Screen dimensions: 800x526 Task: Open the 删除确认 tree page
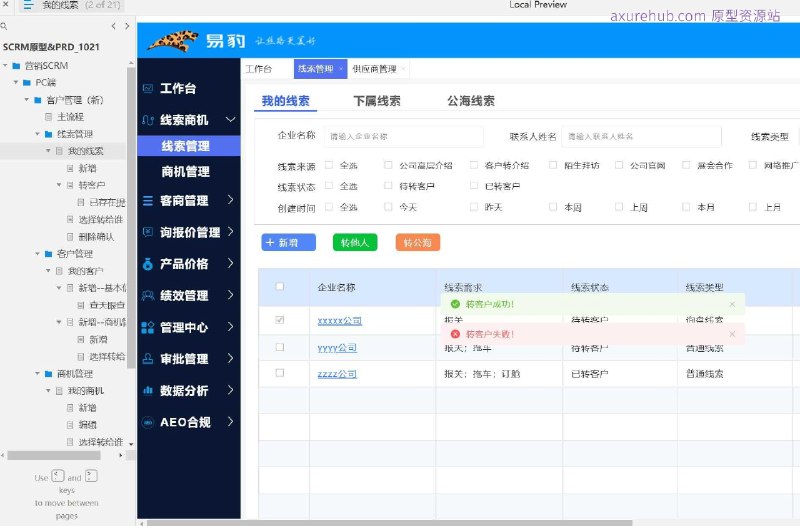click(96, 237)
